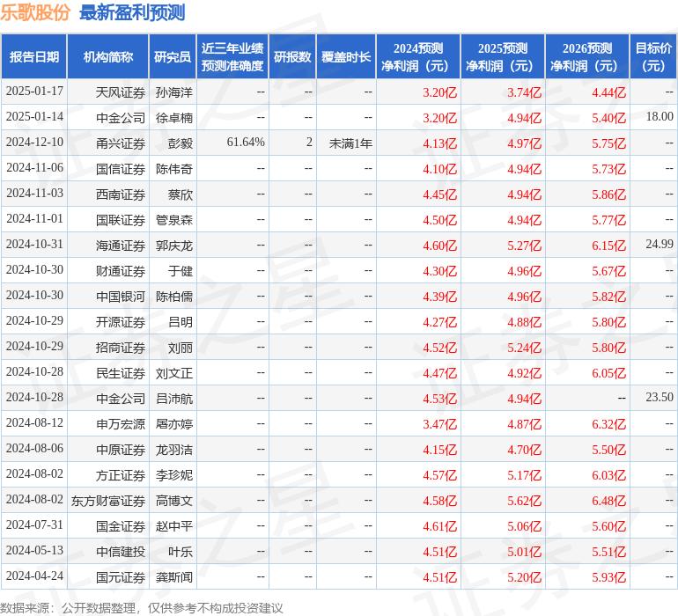Viewport: 678px width, 616px height.
Task: Click researcher 彭毅
Action: [181, 143]
